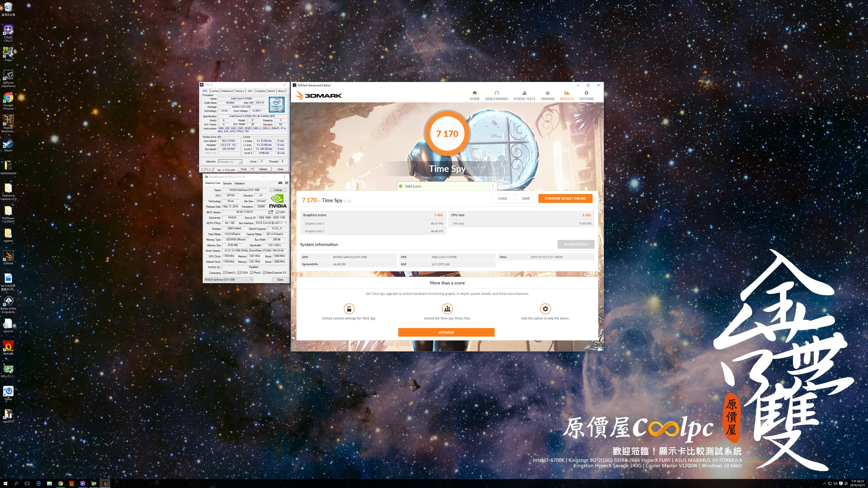Click the Validate button in CPU-Z
Viewport: 868px width, 488px height.
pyautogui.click(x=263, y=169)
